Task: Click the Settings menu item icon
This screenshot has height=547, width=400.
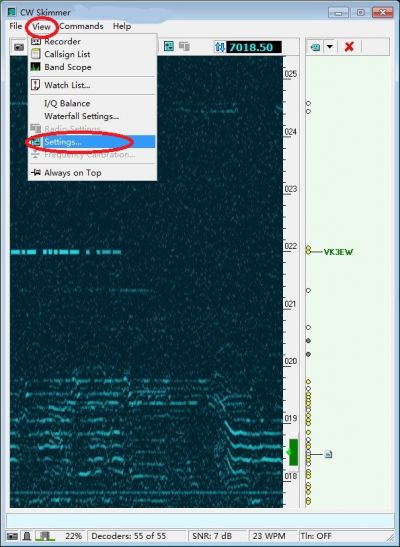Action: [36, 142]
